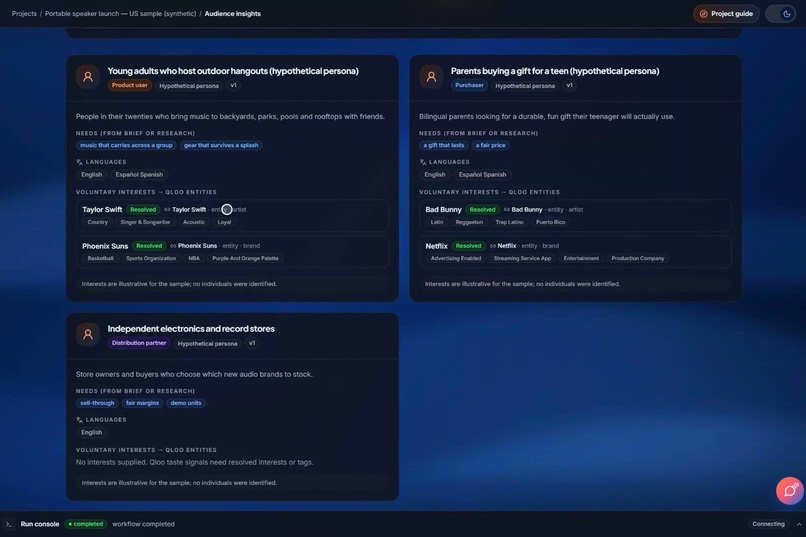The height and width of the screenshot is (537, 806).
Task: Click the link icon beside Netflix entity
Action: [x=493, y=246]
